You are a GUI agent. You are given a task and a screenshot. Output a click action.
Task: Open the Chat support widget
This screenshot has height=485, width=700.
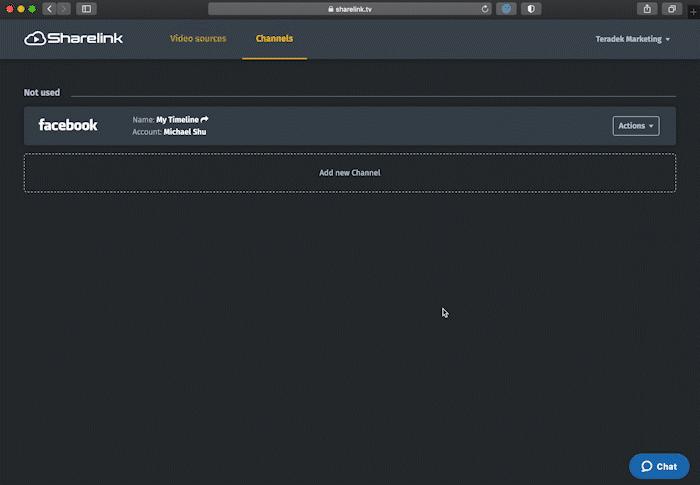(x=658, y=466)
